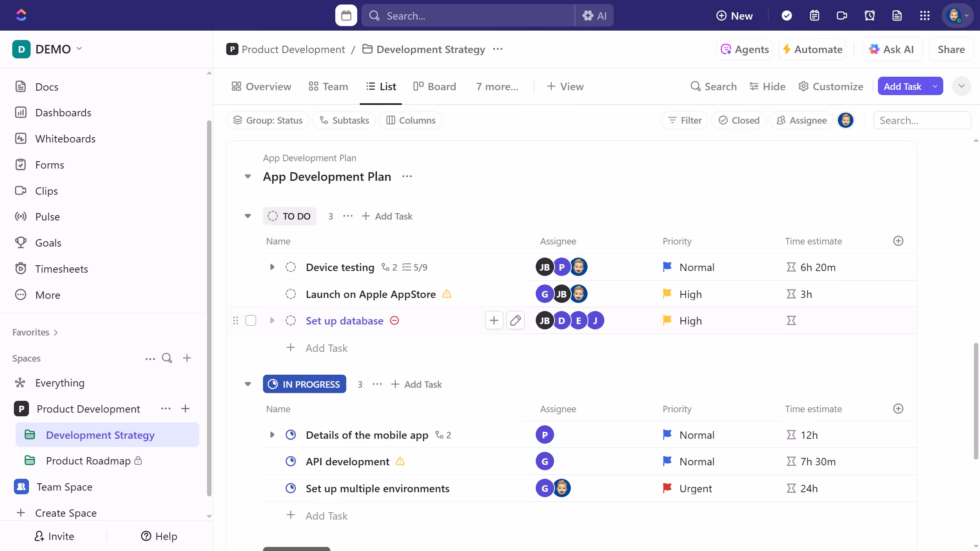This screenshot has width=980, height=551.
Task: Add a new View
Action: 565,87
